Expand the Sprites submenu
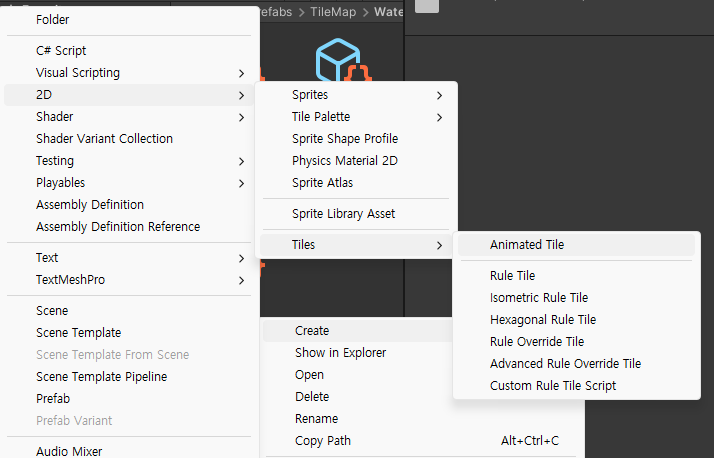The image size is (714, 458). click(x=356, y=95)
